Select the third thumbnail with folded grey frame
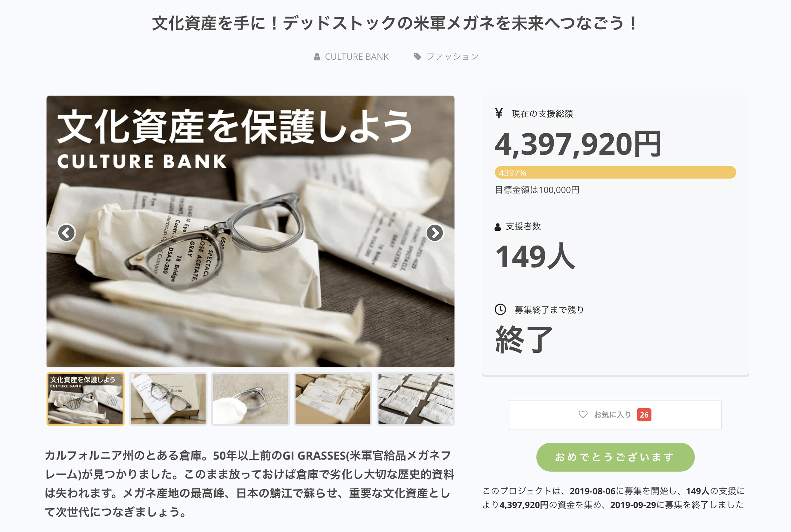This screenshot has height=532, width=791. 251,399
